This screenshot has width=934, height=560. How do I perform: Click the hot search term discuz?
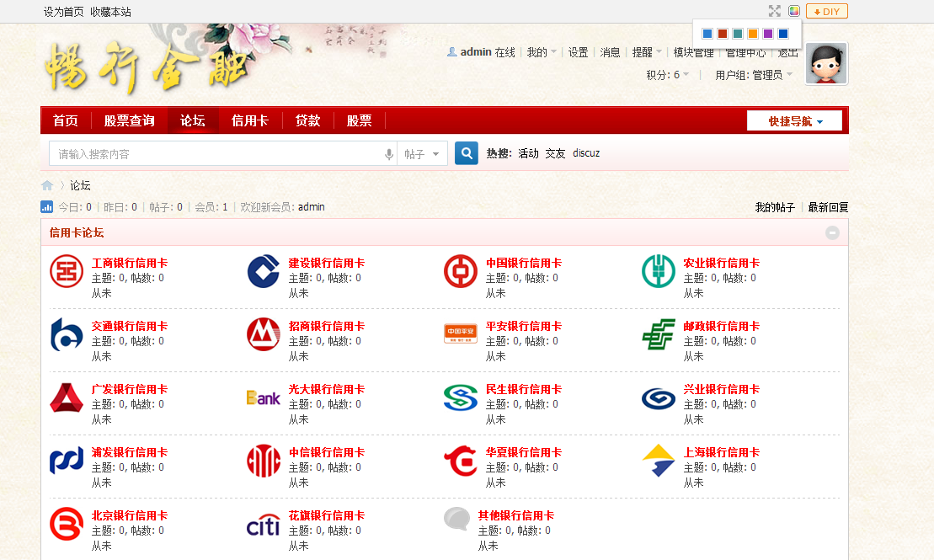[x=586, y=154]
